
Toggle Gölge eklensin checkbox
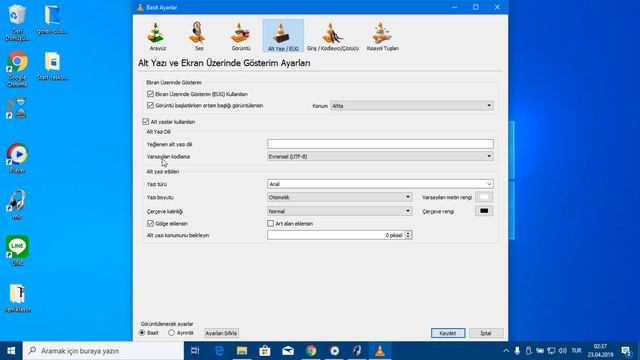(150, 223)
